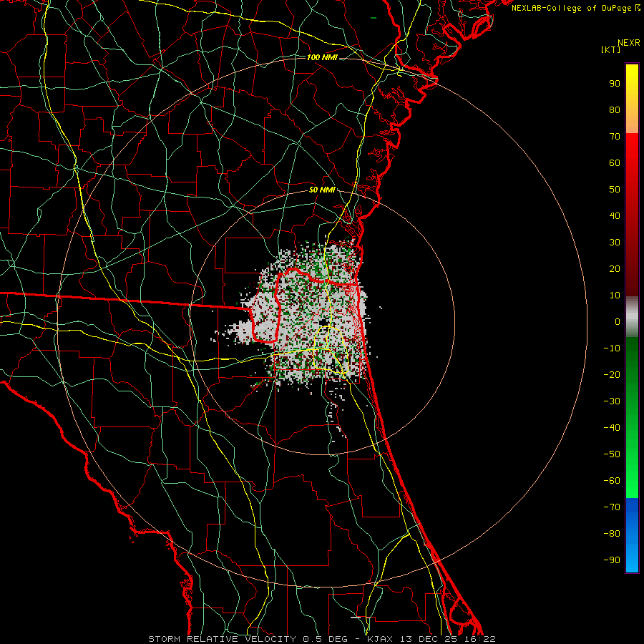Click the -80 value on the velocity scale
This screenshot has height=644, width=644.
coord(612,534)
